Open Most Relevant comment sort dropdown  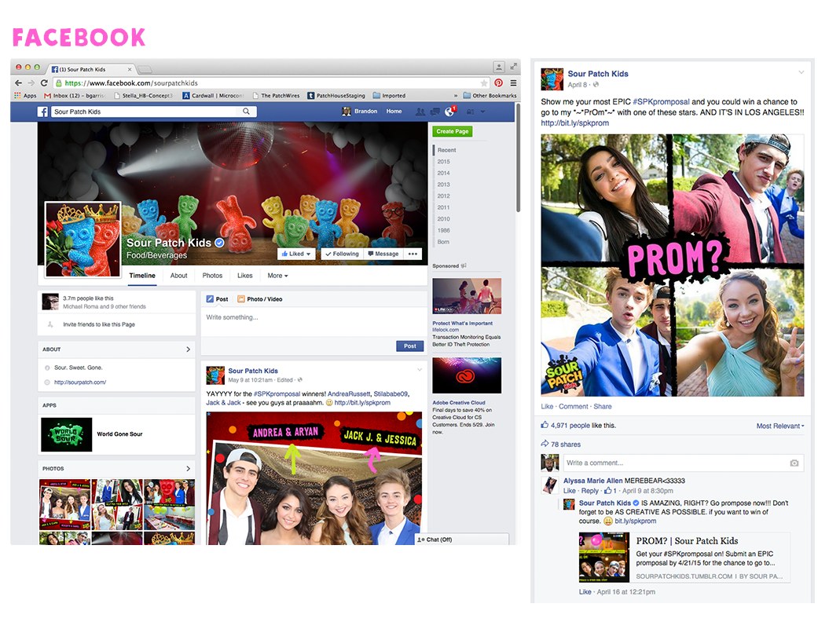coord(780,426)
